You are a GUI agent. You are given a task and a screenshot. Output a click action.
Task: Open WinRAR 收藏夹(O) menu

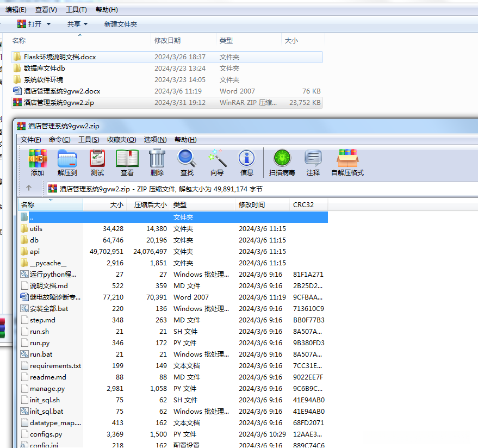point(122,140)
